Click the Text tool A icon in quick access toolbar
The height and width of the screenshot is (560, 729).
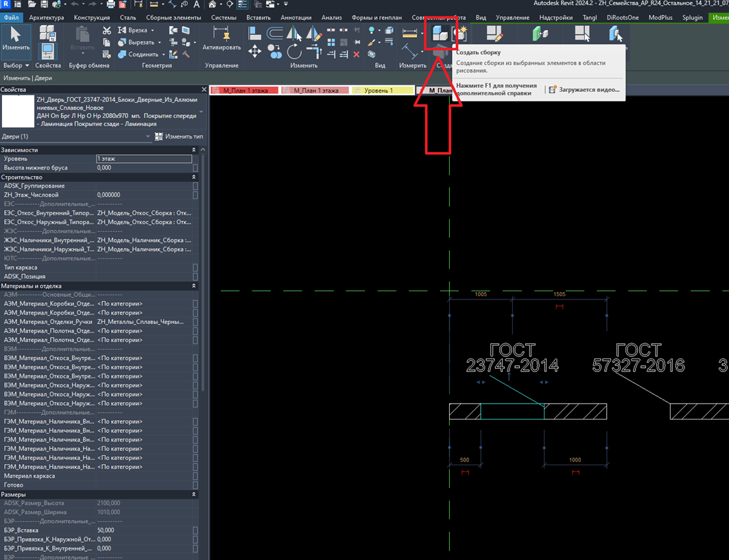pyautogui.click(x=196, y=4)
